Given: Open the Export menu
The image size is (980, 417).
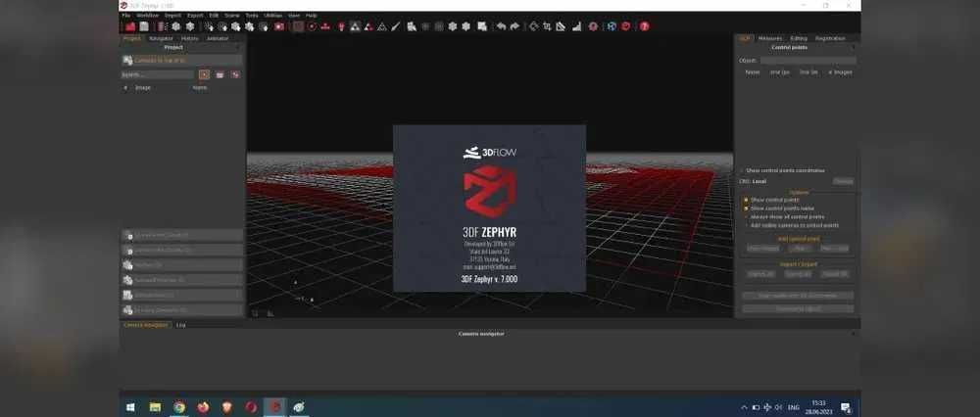Looking at the screenshot, I should 195,15.
